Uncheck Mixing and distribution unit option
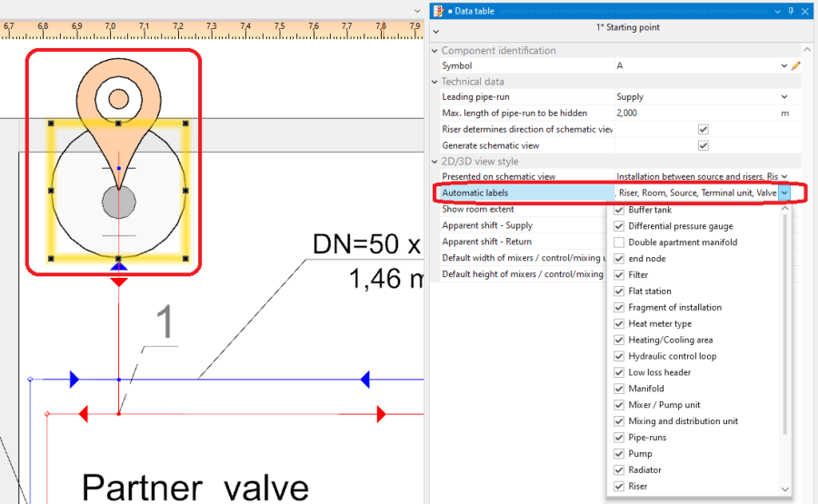 tap(619, 421)
